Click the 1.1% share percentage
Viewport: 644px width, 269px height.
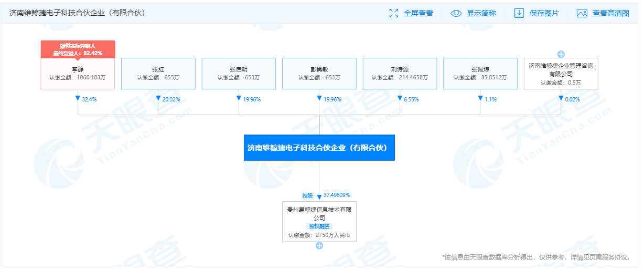(490, 99)
